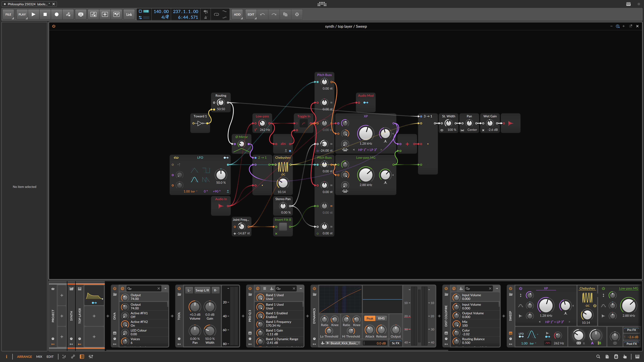
Task: Open the BeatsII_Kick_Basic sidechain source dropdown
Action: click(x=343, y=343)
